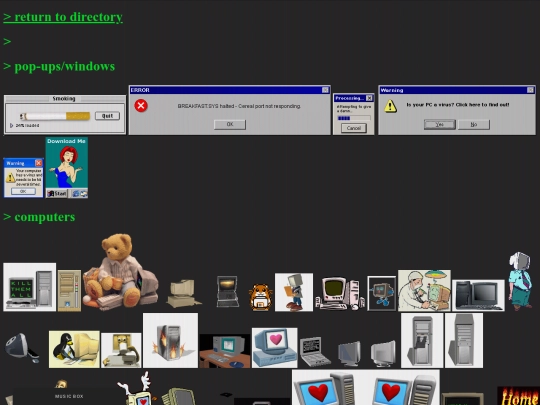Click the monitor-head man in blue shirt
The height and width of the screenshot is (405, 540).
point(521,281)
